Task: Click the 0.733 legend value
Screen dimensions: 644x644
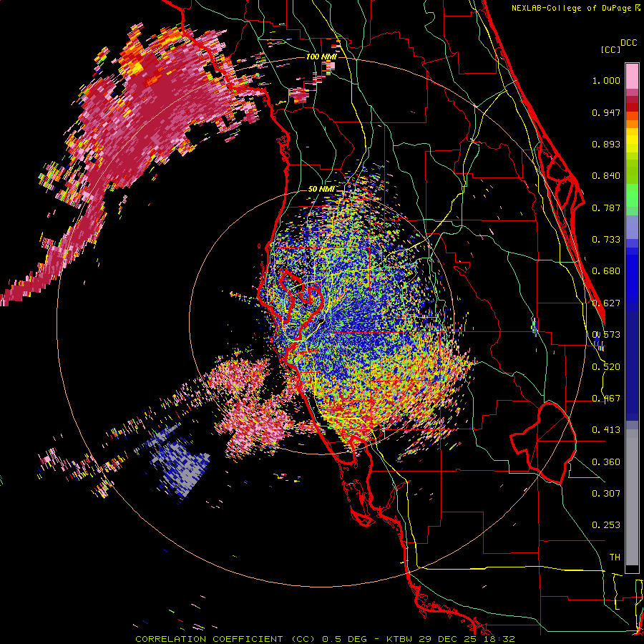Action: (606, 240)
